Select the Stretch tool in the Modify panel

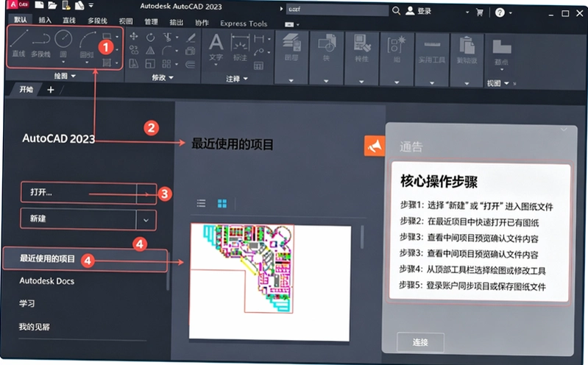point(134,63)
